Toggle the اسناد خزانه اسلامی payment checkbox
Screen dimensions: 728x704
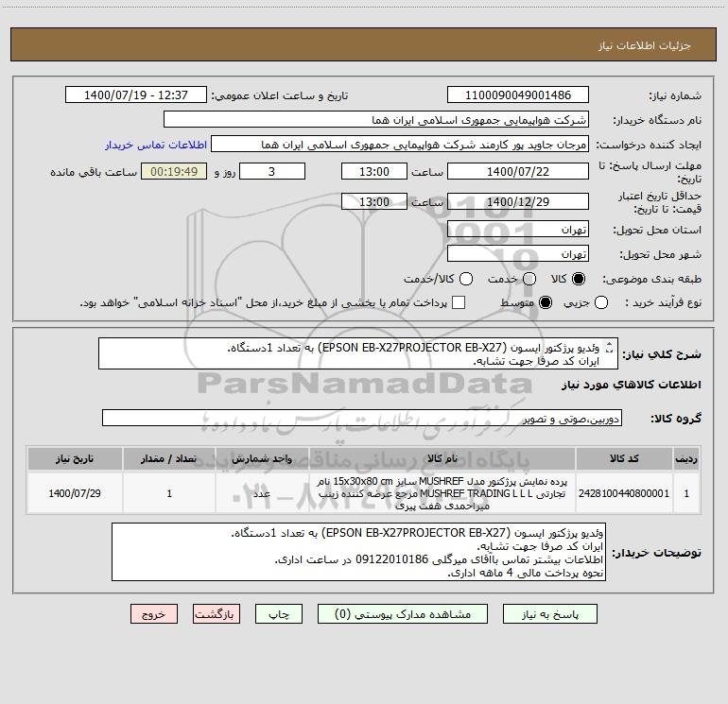click(x=459, y=302)
